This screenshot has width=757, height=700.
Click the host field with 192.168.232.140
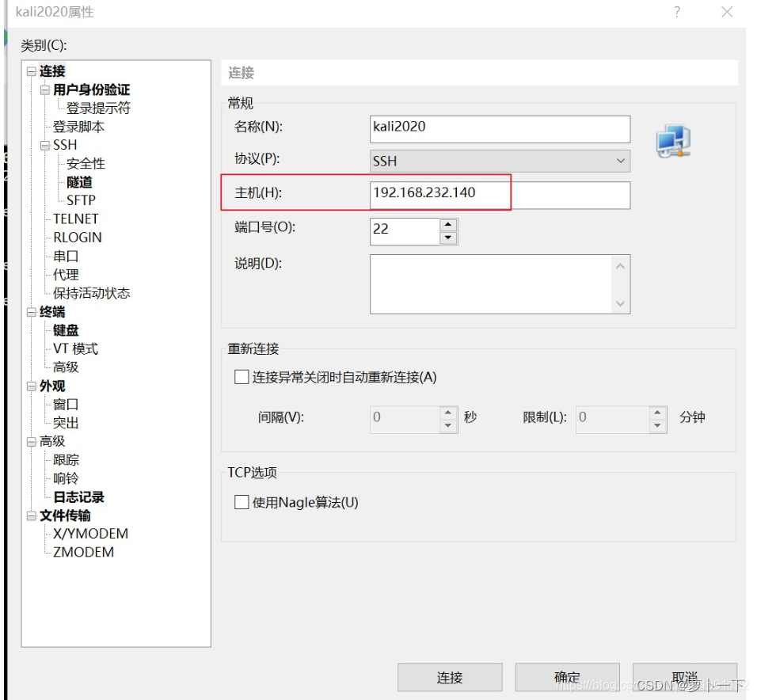pos(500,195)
